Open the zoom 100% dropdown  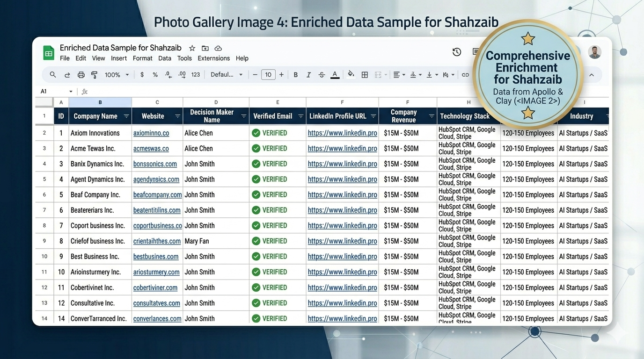coord(117,75)
